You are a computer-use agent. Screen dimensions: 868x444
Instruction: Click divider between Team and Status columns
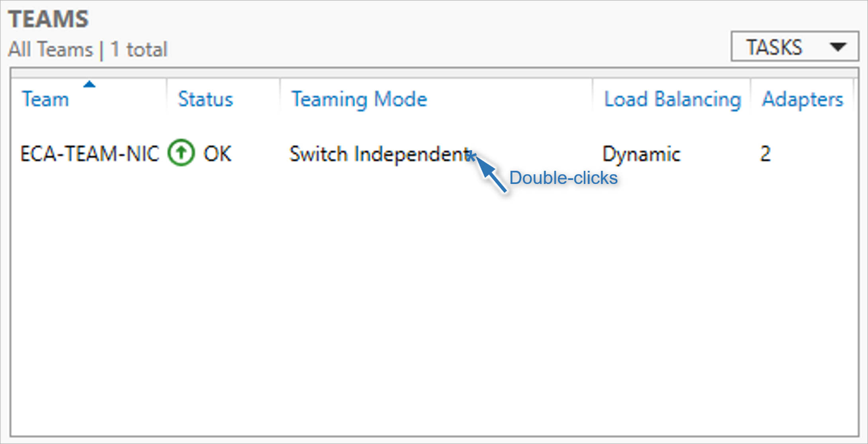(x=167, y=97)
